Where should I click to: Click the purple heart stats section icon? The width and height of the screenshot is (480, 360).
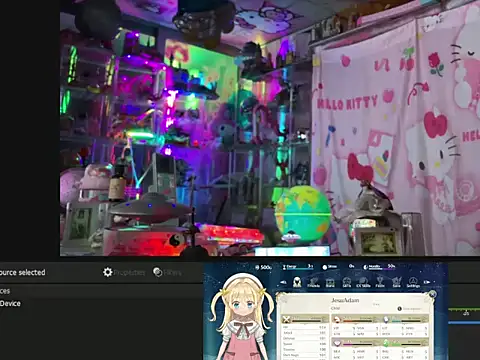coord(337,343)
